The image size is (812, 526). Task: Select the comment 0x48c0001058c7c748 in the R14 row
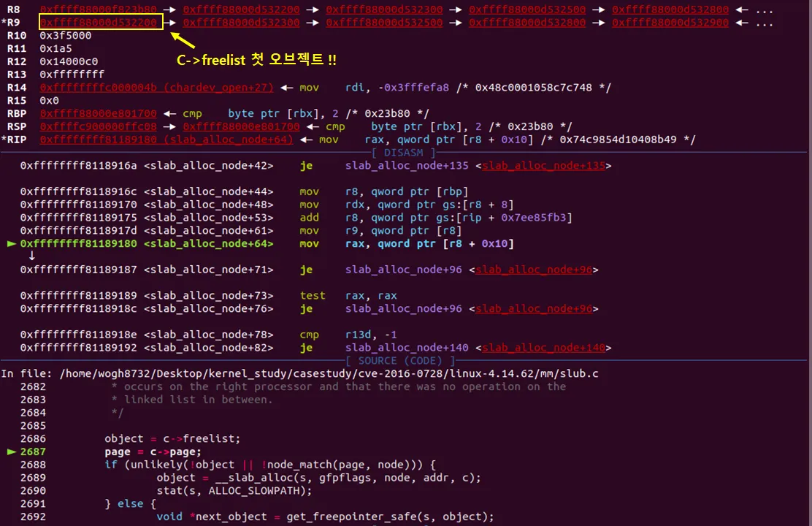tap(533, 87)
